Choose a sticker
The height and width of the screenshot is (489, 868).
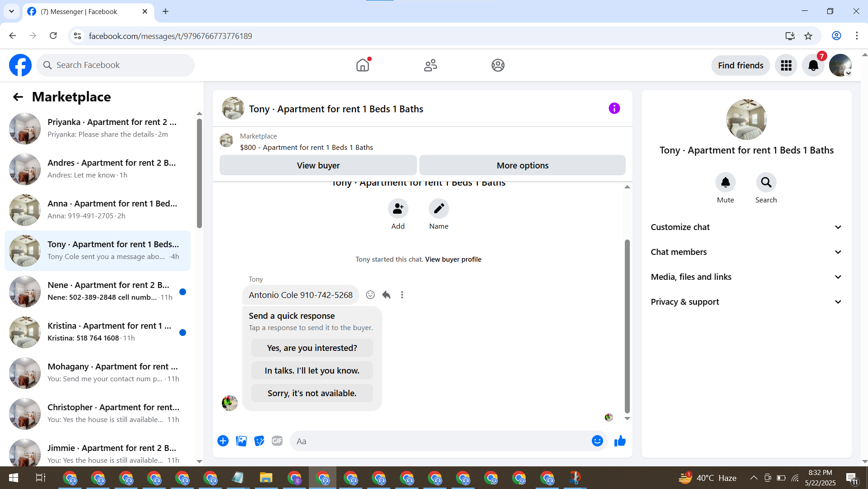click(259, 441)
